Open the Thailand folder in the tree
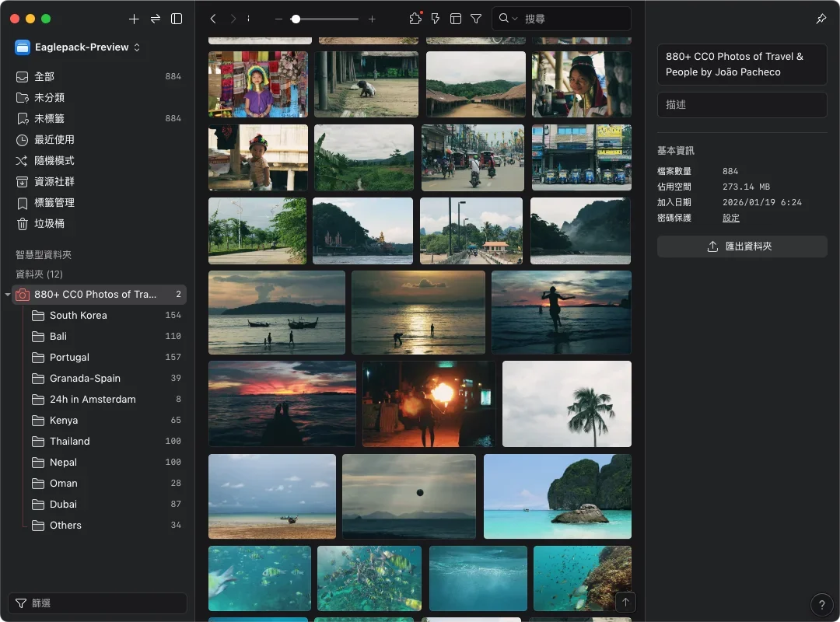Image resolution: width=840 pixels, height=622 pixels. tap(70, 442)
